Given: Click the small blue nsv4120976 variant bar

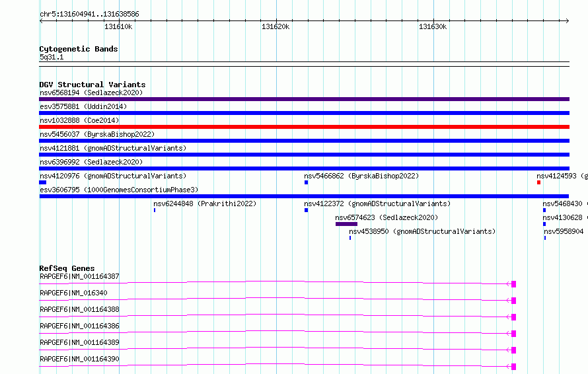Looking at the screenshot, I should coord(43,182).
